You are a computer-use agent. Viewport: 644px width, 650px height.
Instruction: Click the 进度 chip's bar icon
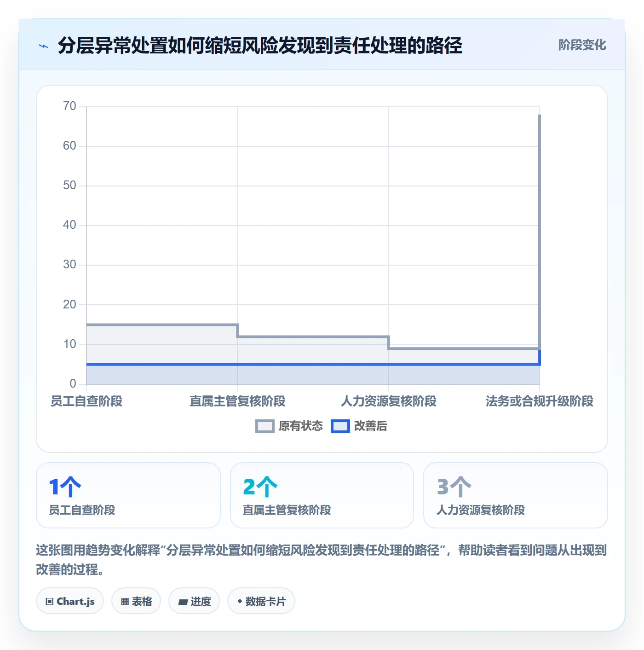click(x=183, y=602)
